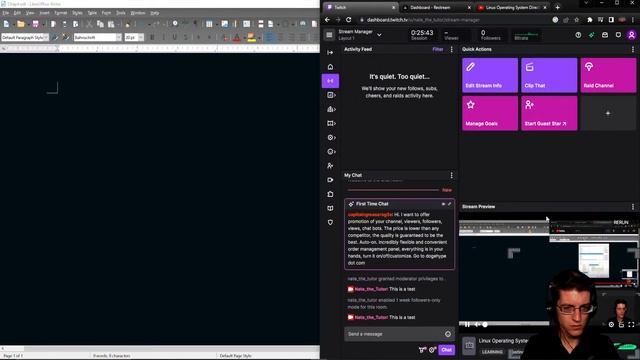Toggle left alignment in Writer toolbar
Screen dimensions: 640x360
click(x=269, y=38)
